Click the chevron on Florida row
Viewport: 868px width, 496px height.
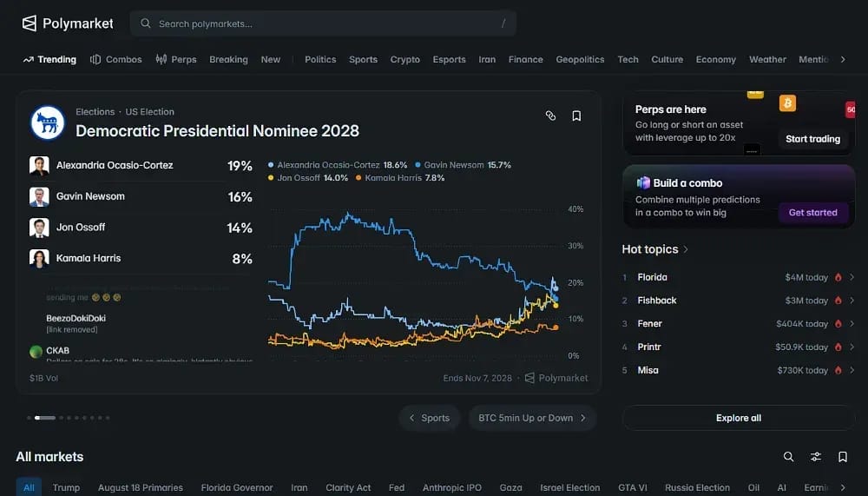coord(852,277)
